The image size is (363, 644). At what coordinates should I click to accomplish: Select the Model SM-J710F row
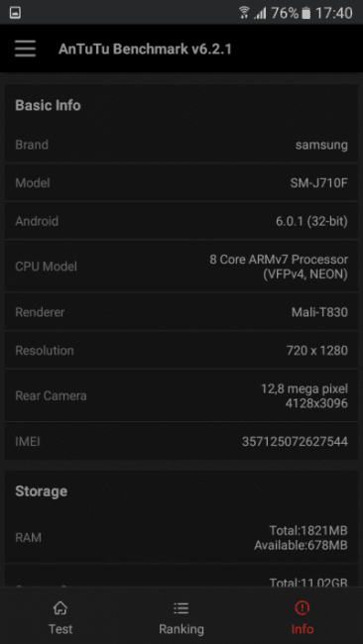coord(181,182)
